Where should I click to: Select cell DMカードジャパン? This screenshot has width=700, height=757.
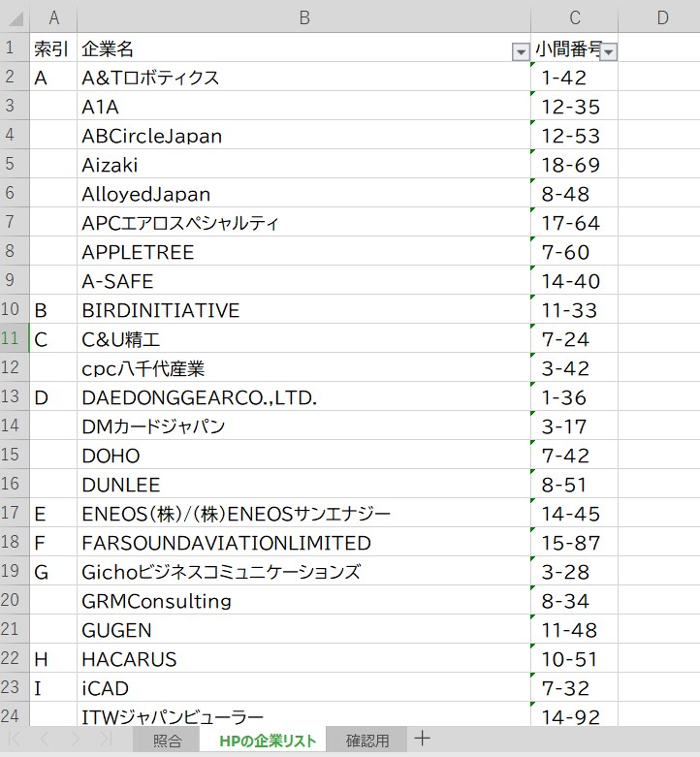[x=304, y=426]
